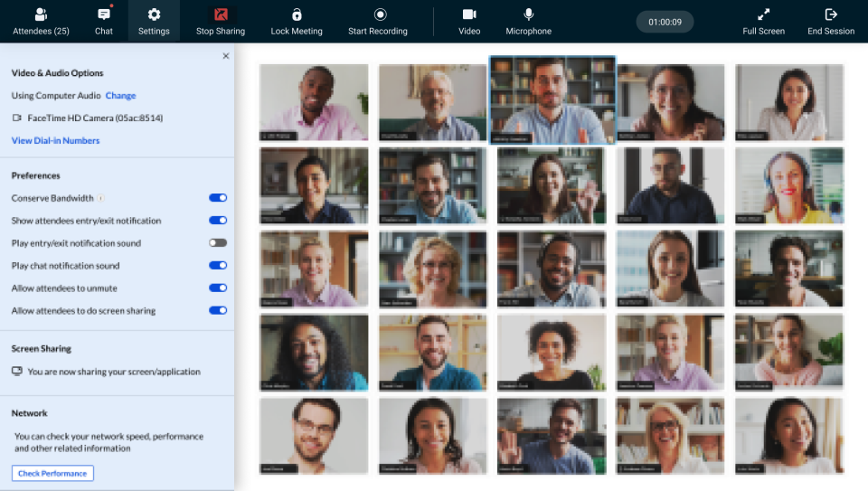The image size is (868, 491).
Task: Lock the meeting
Action: [x=297, y=22]
